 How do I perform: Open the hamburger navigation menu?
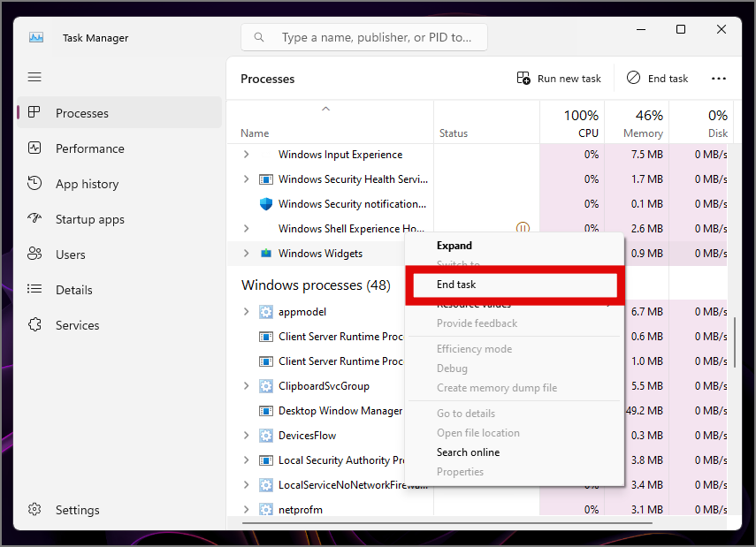pos(34,77)
